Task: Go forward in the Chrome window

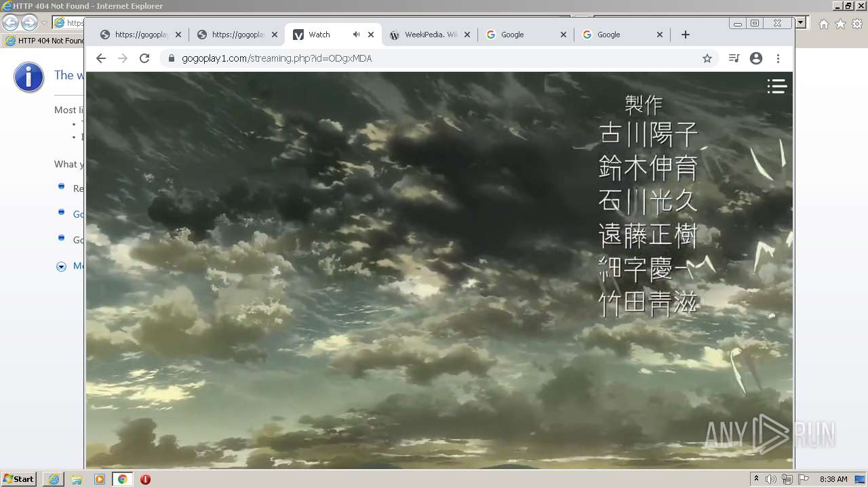Action: (123, 58)
